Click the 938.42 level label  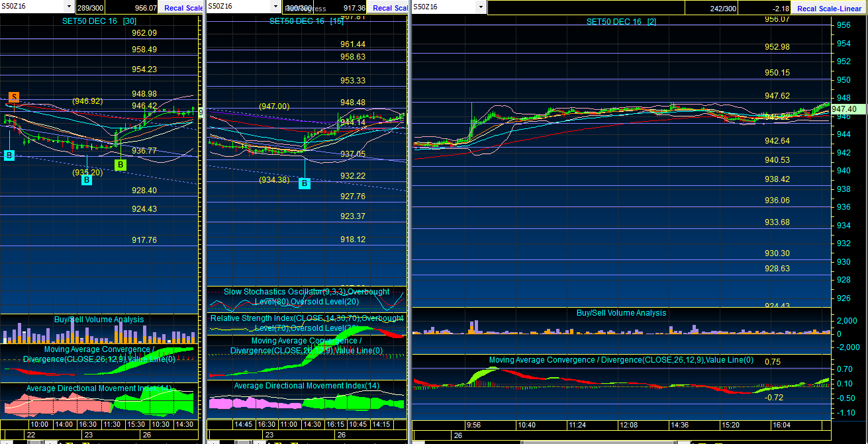777,179
